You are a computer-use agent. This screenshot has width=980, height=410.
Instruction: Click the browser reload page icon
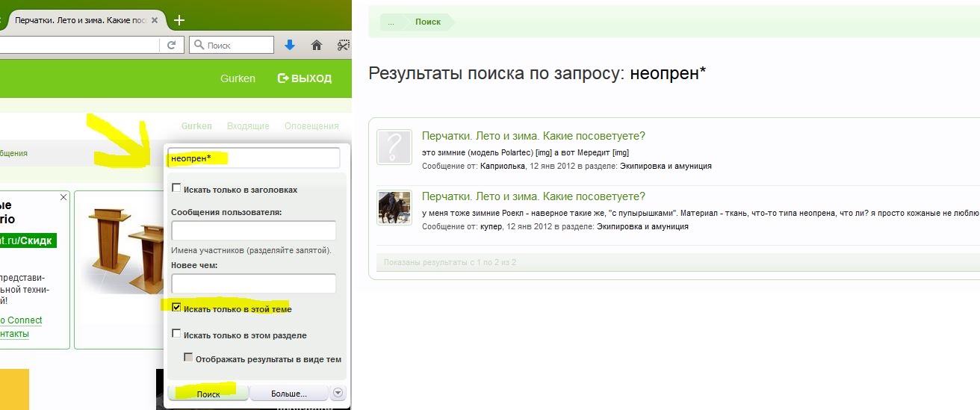point(171,46)
